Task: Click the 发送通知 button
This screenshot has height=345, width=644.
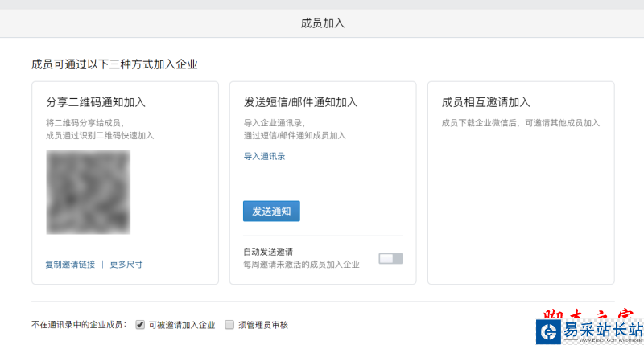Action: (271, 211)
